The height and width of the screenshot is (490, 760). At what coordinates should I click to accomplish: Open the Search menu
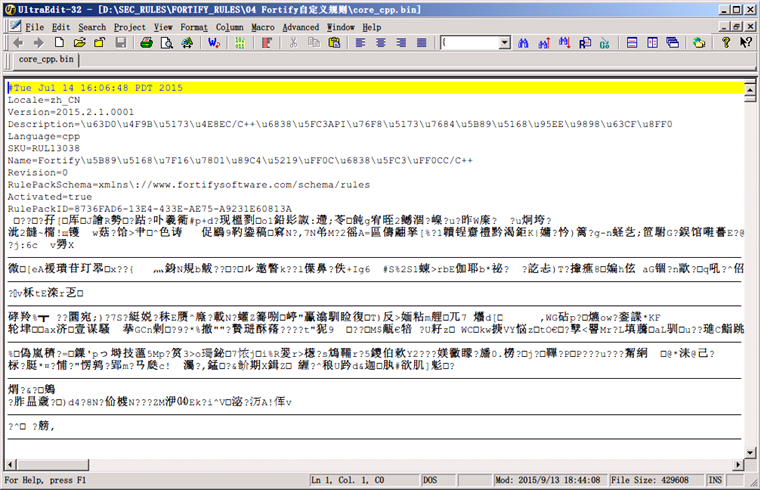[92, 27]
